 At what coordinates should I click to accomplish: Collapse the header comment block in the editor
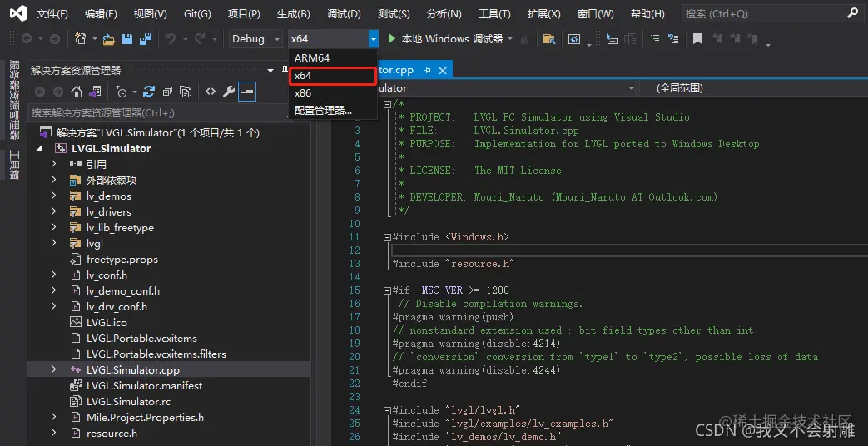click(x=387, y=104)
